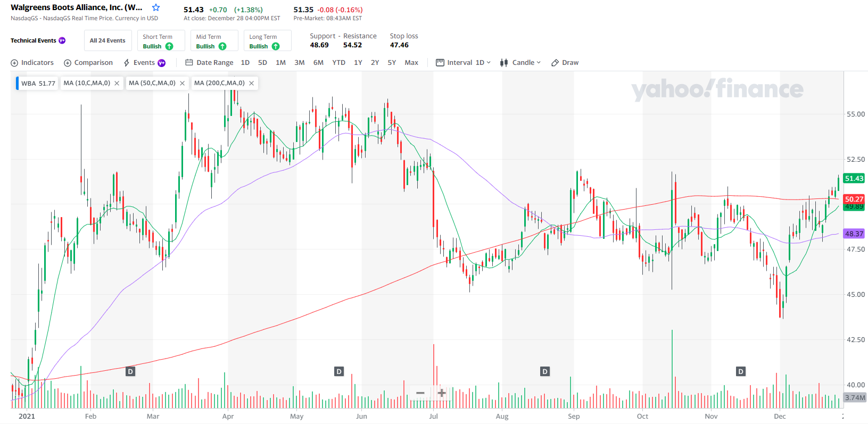868x424 pixels.
Task: Select the 1M date range
Action: pos(280,63)
